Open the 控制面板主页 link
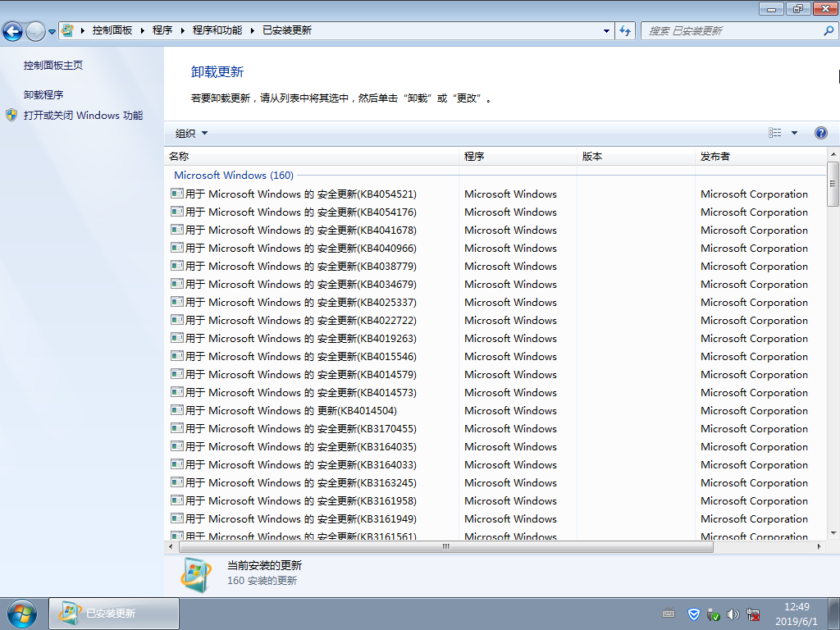Screen dimensions: 840x630 tap(53, 66)
